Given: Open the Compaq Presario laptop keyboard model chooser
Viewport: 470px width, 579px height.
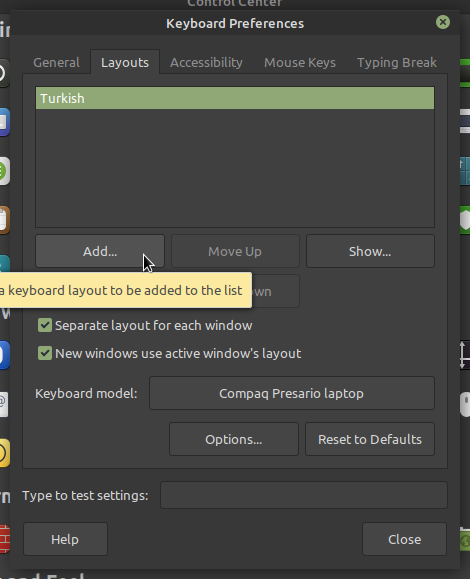Looking at the screenshot, I should click(292, 393).
